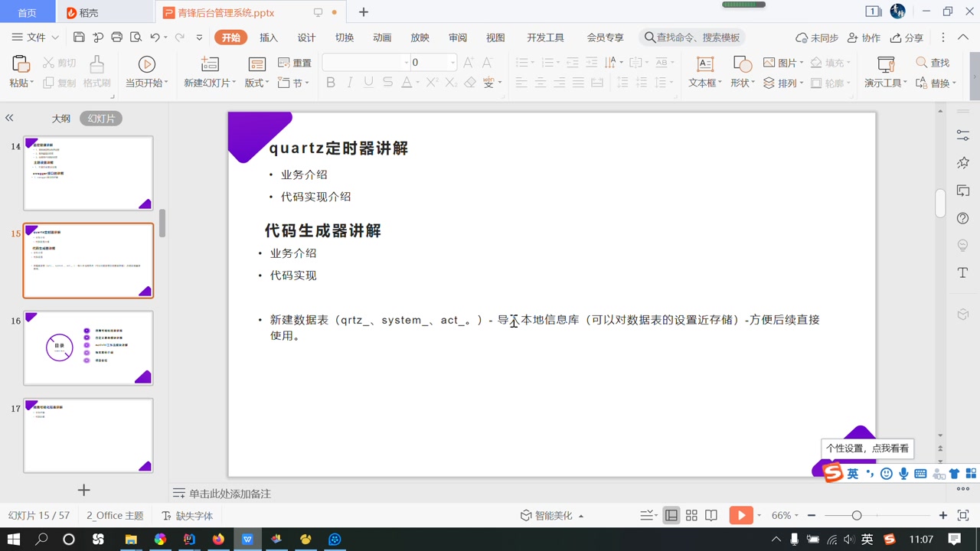
Task: Click the Reset (重置) button
Action: pos(295,63)
